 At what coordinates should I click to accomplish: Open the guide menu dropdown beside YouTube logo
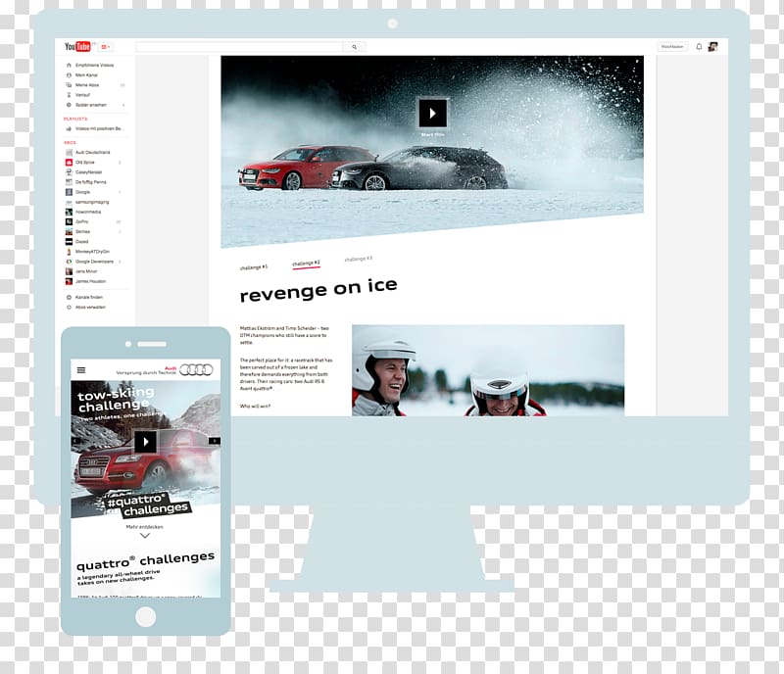(x=106, y=47)
